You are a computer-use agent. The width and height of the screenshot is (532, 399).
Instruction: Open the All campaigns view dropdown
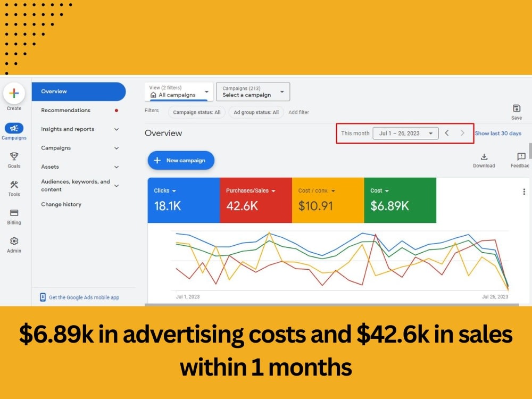[179, 92]
